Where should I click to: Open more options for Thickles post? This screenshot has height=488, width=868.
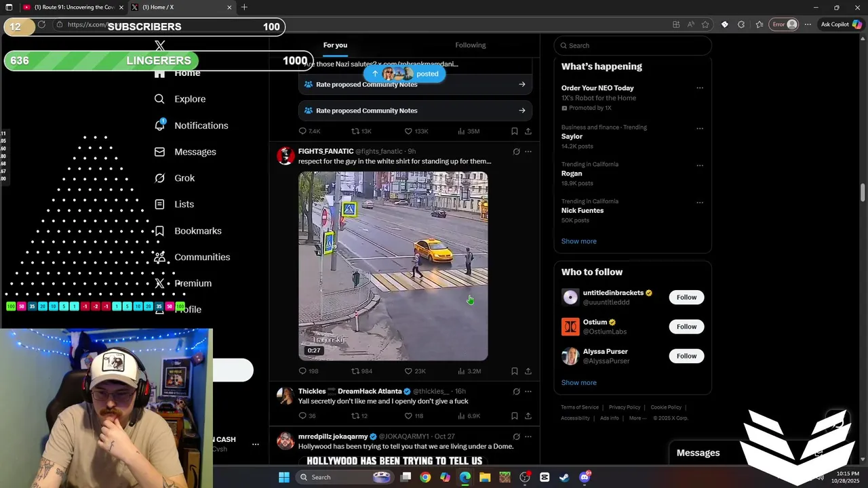click(528, 391)
